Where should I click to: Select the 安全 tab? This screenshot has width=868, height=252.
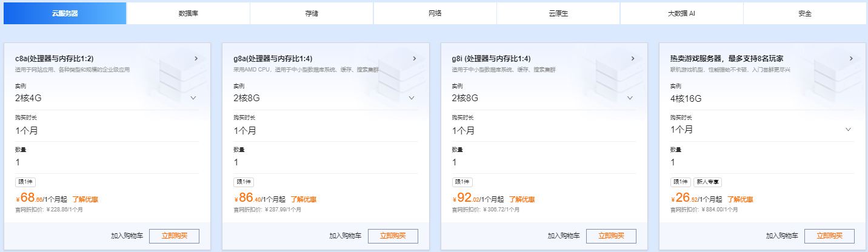tap(805, 13)
